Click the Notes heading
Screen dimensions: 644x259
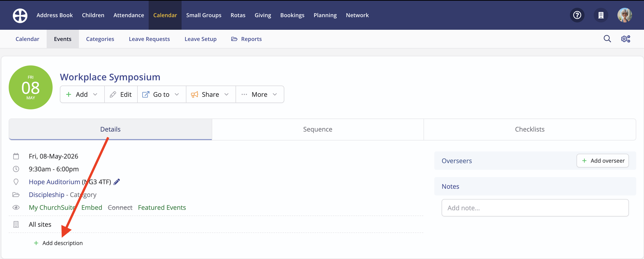(450, 186)
